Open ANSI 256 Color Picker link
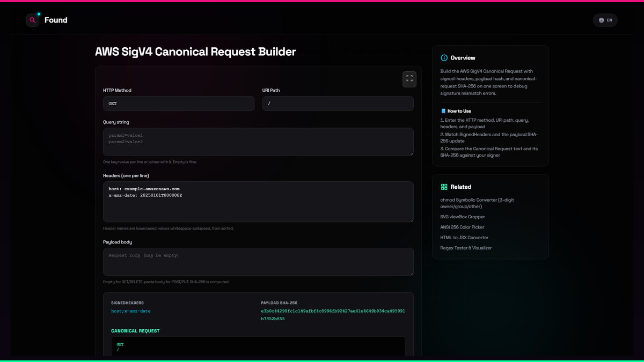Image resolution: width=644 pixels, height=362 pixels. click(x=463, y=227)
